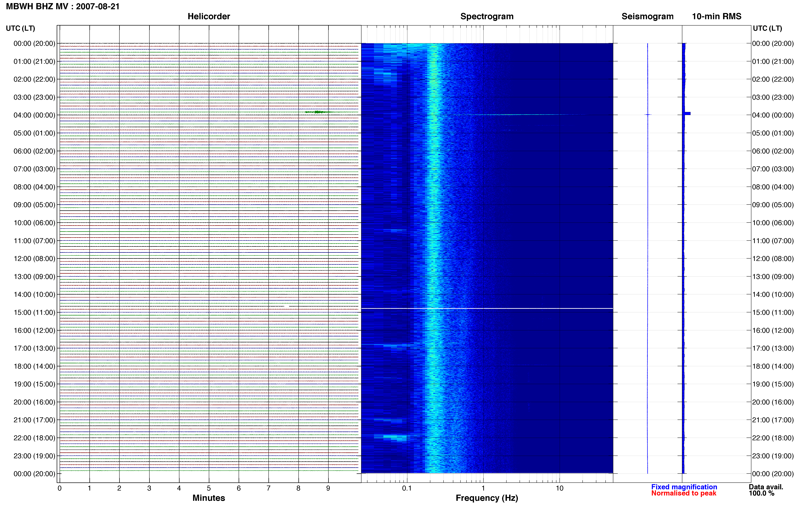
Task: Click the 100.0 % availability value
Action: (x=761, y=493)
